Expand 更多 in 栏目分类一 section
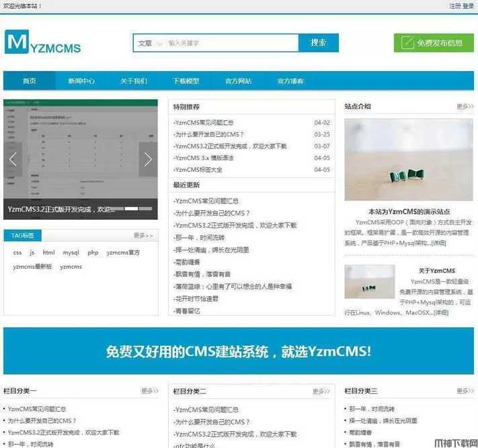This screenshot has width=478, height=448. coord(149,391)
